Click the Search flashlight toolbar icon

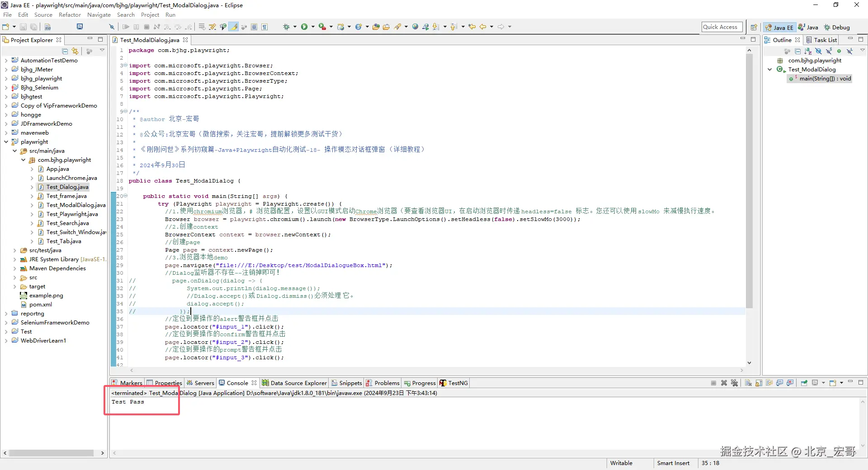coord(397,27)
